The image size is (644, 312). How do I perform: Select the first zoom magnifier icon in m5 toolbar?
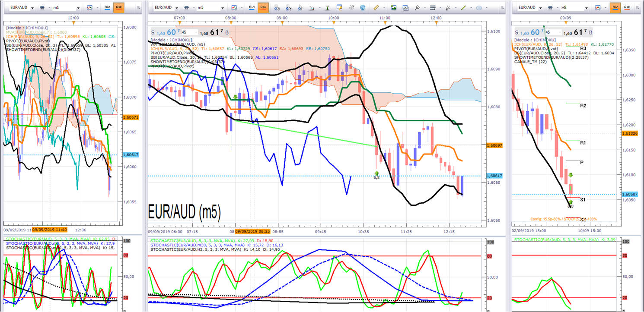click(277, 8)
